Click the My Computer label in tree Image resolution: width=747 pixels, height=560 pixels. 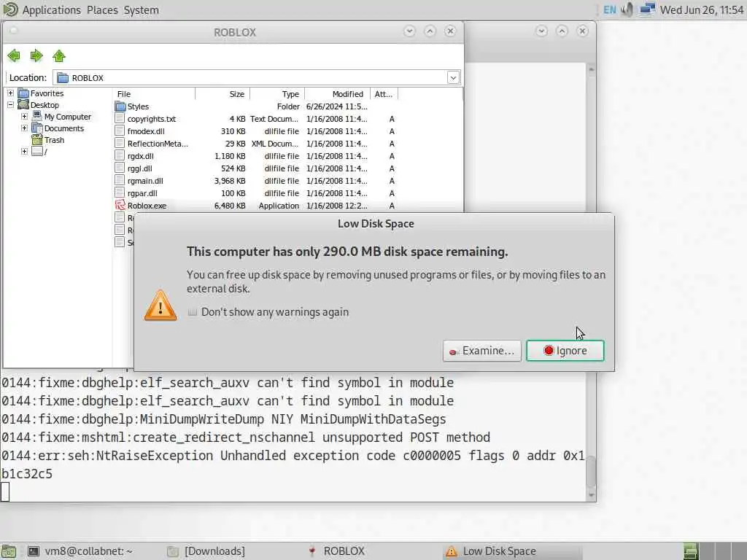pyautogui.click(x=68, y=117)
